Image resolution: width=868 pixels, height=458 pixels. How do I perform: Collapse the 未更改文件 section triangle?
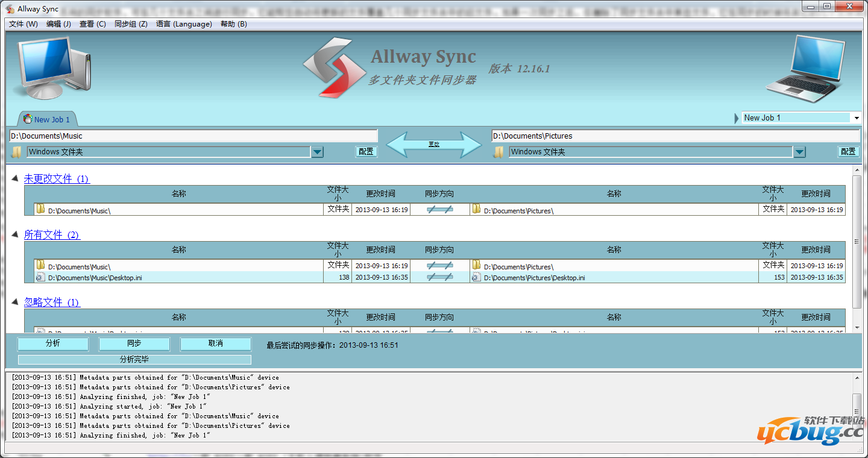14,178
